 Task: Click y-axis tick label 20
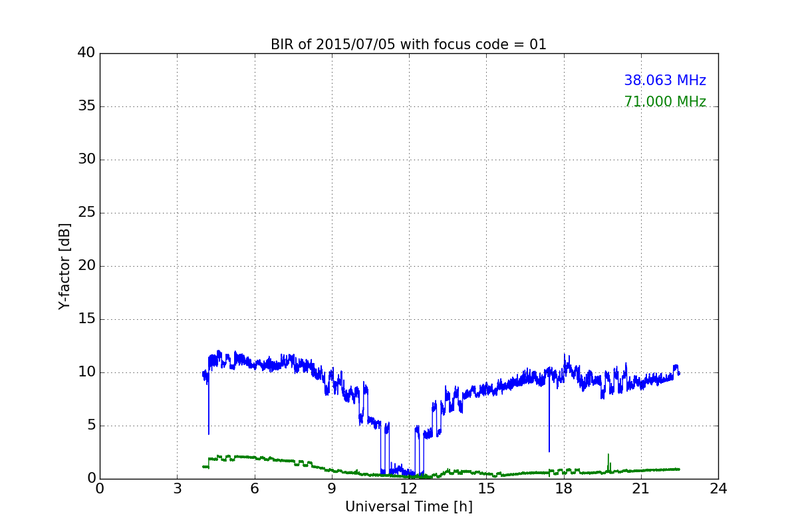(86, 266)
